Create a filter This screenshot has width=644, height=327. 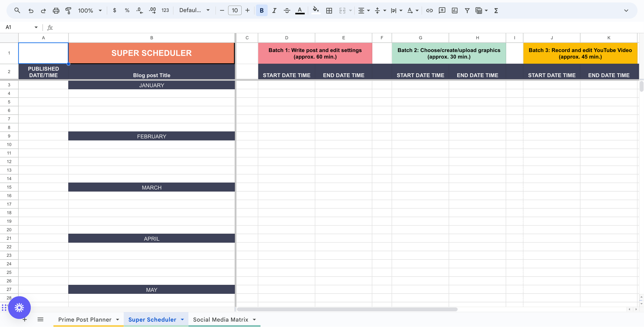click(x=467, y=10)
